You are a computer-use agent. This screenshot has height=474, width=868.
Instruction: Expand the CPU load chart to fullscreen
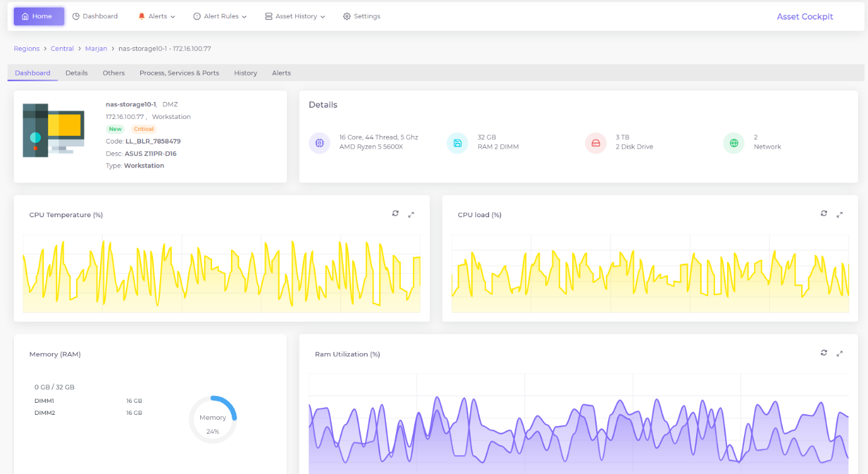tap(839, 215)
